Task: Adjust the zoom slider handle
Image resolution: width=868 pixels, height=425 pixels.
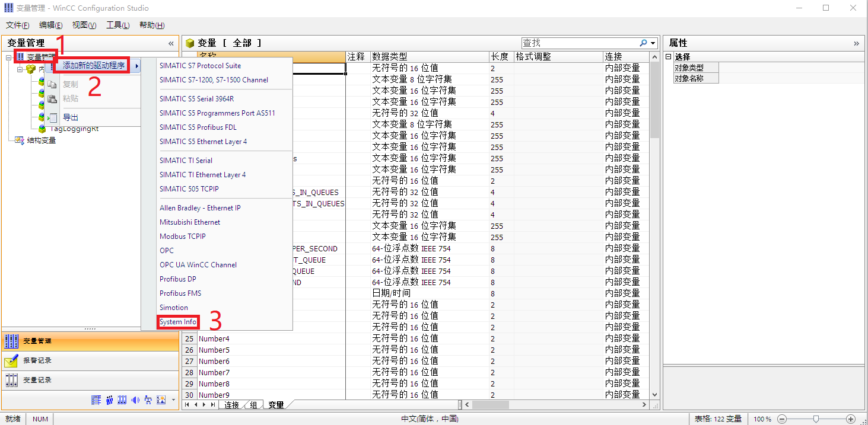Action: (816, 419)
